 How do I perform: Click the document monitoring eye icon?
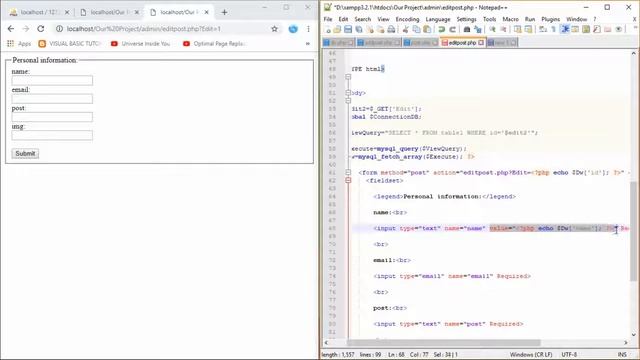click(619, 29)
